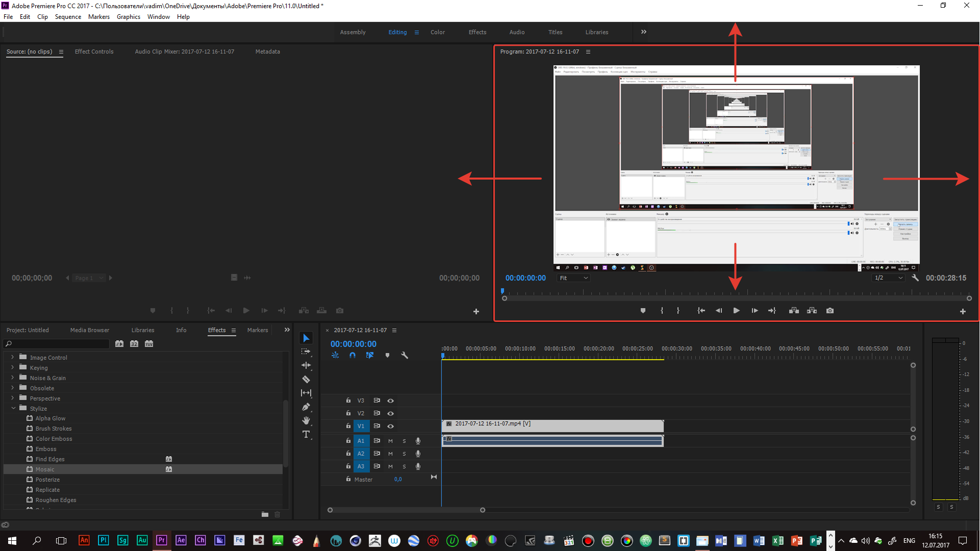The image size is (980, 551).
Task: Export frame with camera icon in Program monitor
Action: pos(830,310)
